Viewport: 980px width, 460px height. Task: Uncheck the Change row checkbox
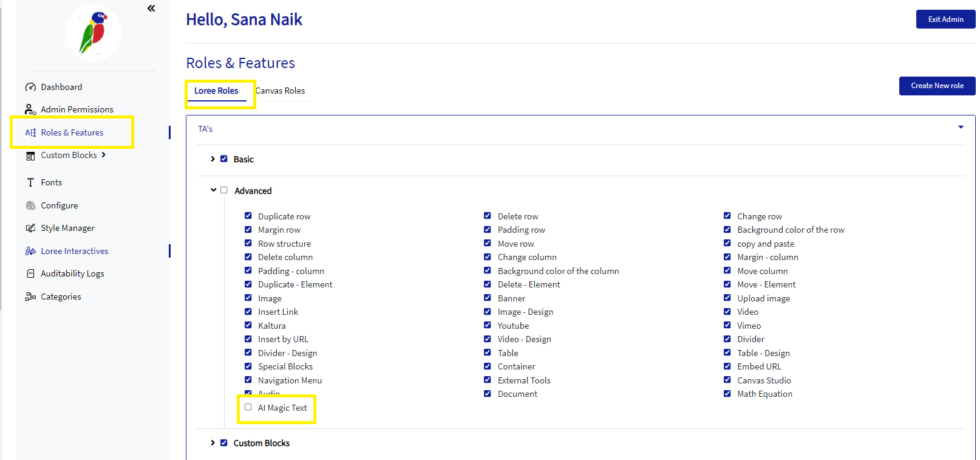(727, 216)
